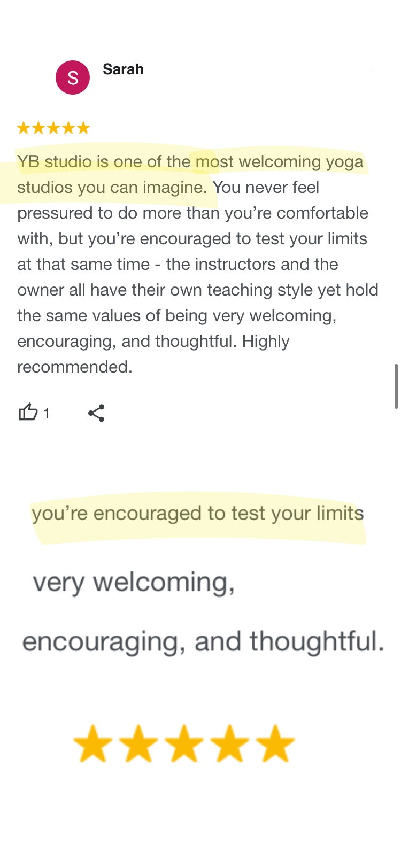Click the thumbs-up like icon
The width and height of the screenshot is (401, 868).
pos(28,412)
